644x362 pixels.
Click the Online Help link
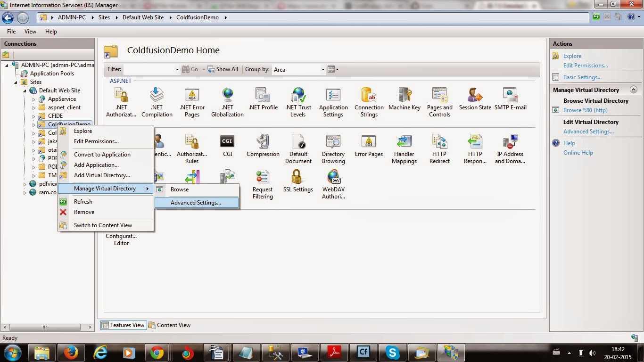578,153
